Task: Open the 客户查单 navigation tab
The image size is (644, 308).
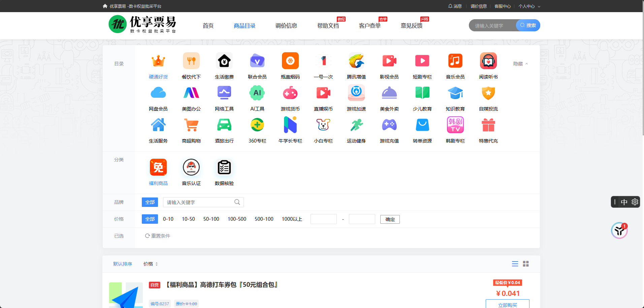Action: 370,26
